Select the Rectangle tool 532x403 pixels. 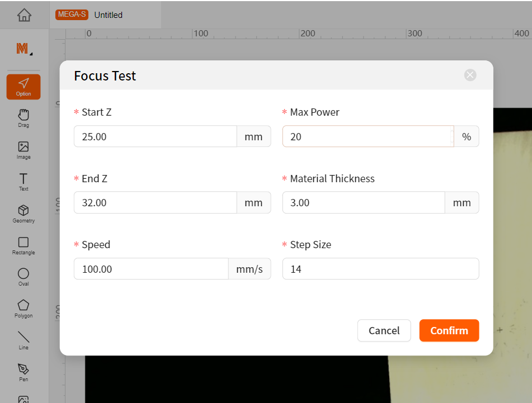pyautogui.click(x=23, y=246)
